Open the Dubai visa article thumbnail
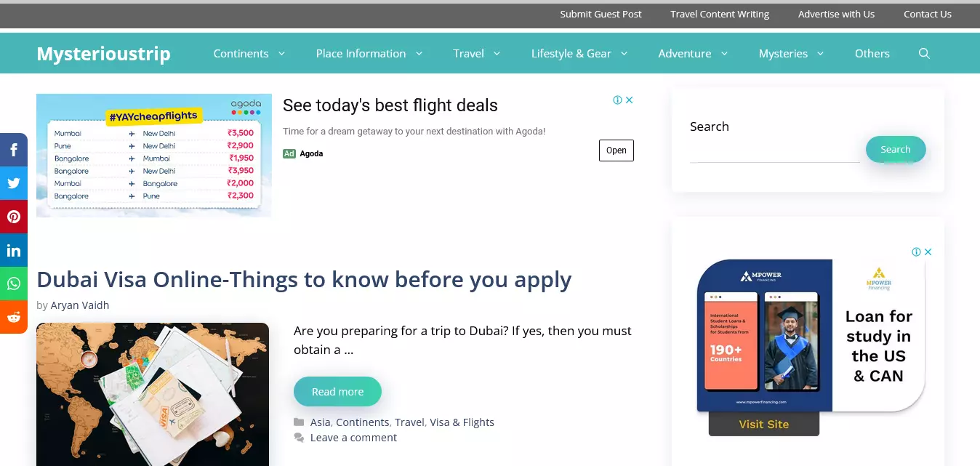This screenshot has height=466, width=980. (153, 394)
